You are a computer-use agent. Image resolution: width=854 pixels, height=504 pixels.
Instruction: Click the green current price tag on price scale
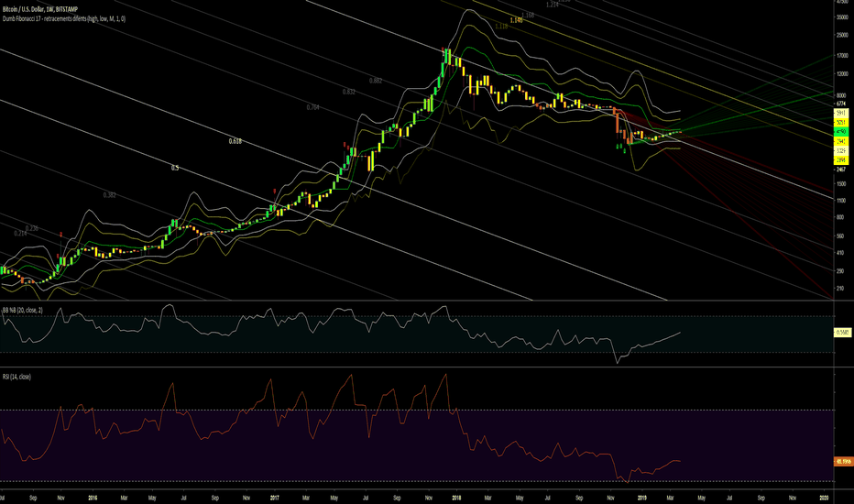pyautogui.click(x=841, y=132)
